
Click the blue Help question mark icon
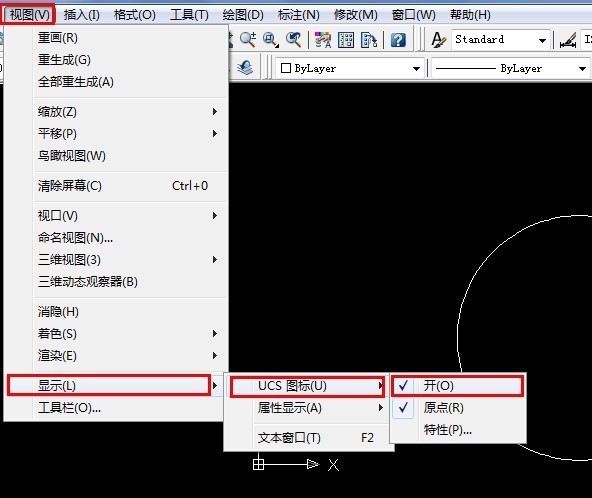point(398,40)
